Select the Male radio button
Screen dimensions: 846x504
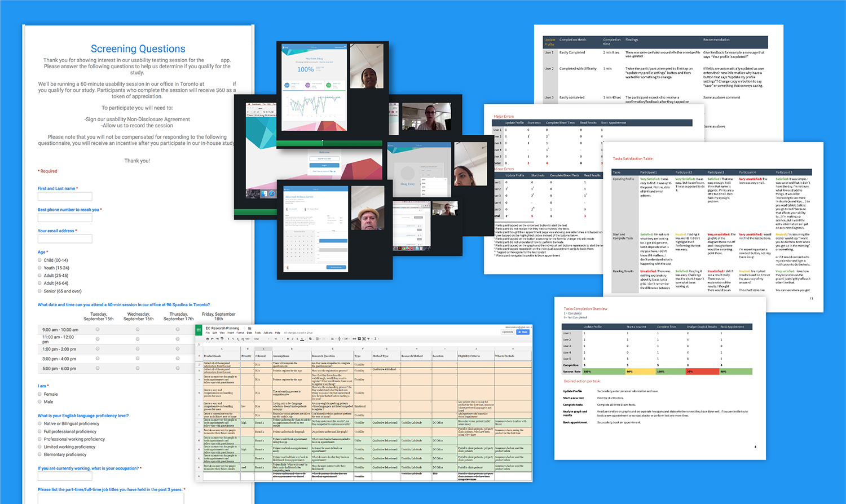point(40,402)
